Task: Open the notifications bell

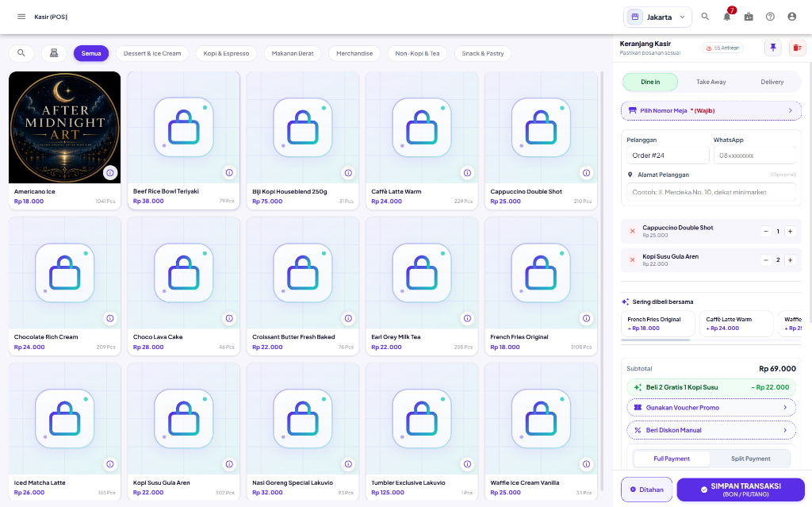Action: click(727, 17)
